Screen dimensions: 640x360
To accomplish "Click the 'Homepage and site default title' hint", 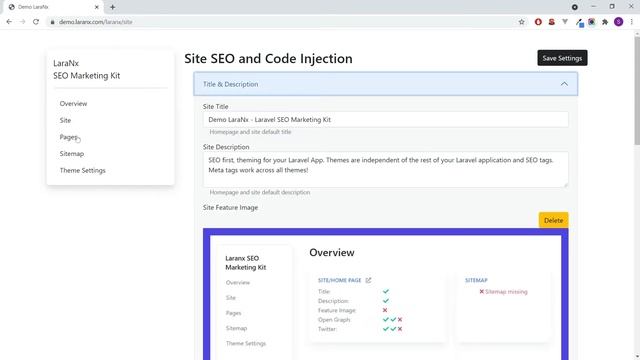I will (250, 132).
